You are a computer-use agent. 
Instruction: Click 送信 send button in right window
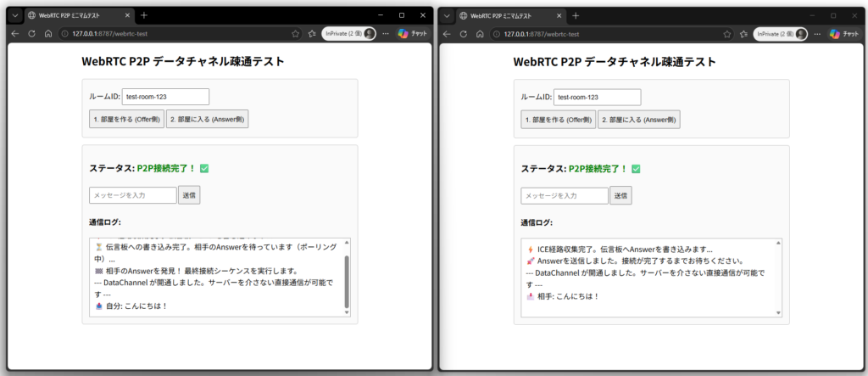[620, 196]
